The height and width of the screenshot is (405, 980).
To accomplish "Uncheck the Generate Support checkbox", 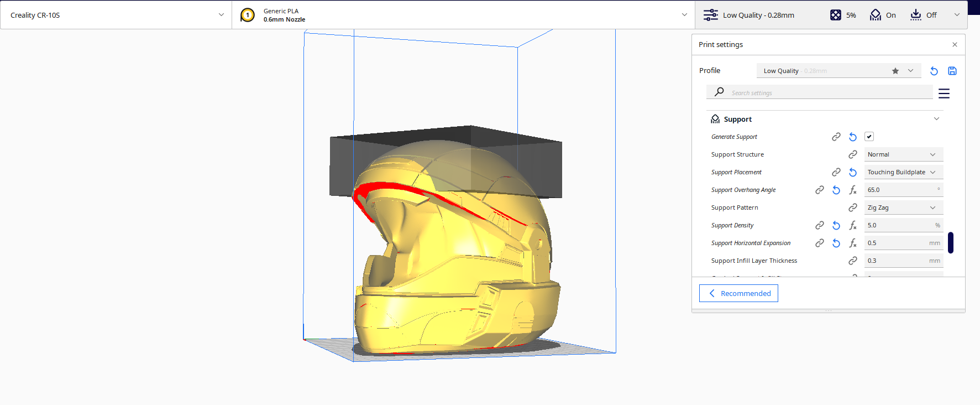I will (x=869, y=137).
